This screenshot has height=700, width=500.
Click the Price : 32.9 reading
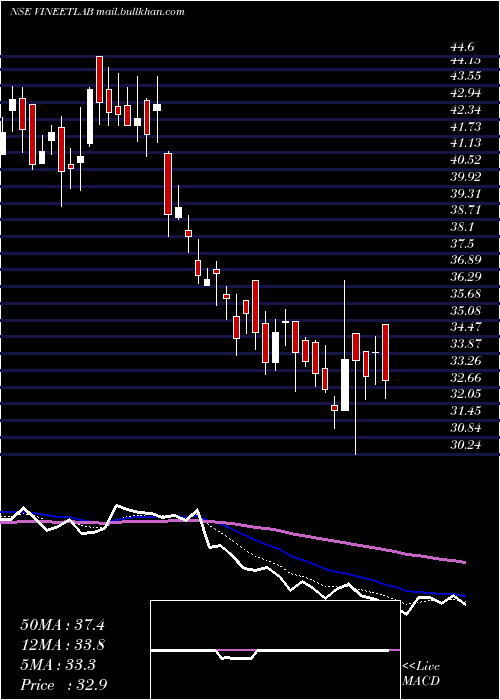click(x=63, y=685)
